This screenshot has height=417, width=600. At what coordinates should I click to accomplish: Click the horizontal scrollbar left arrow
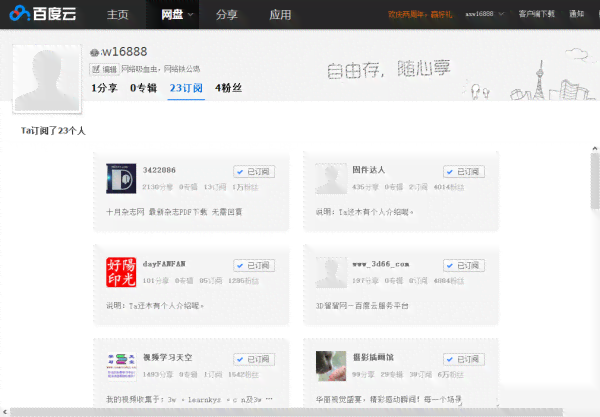(5, 412)
